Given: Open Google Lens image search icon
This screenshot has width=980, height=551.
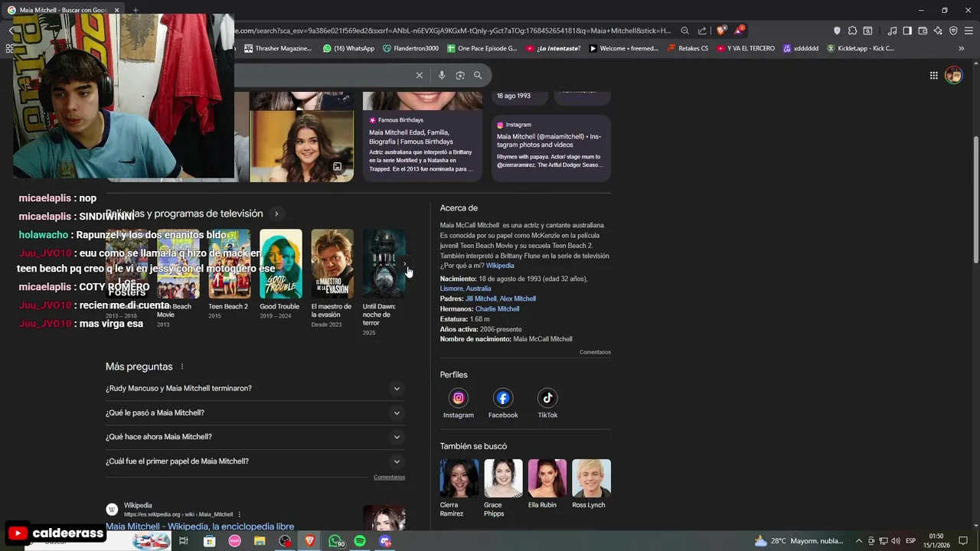Looking at the screenshot, I should [x=460, y=75].
